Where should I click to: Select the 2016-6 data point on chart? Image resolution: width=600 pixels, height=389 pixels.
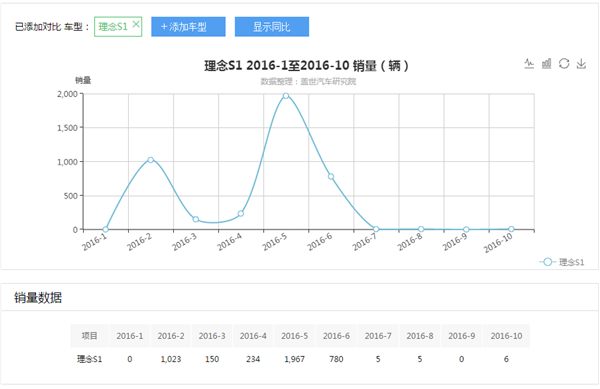coord(331,176)
